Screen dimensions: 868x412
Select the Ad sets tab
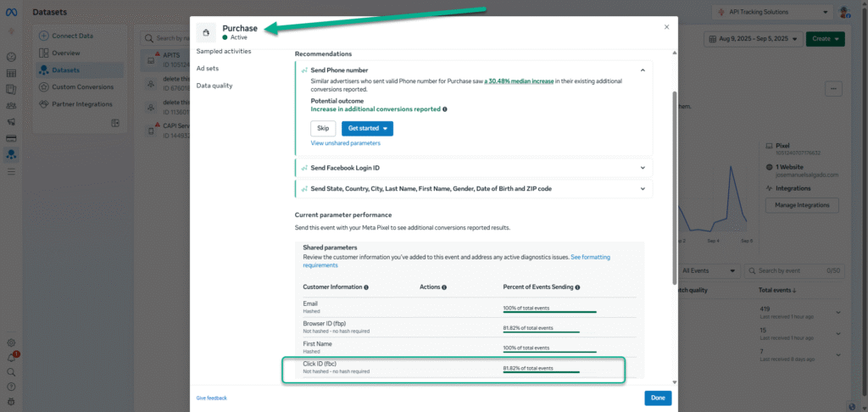[x=209, y=68]
